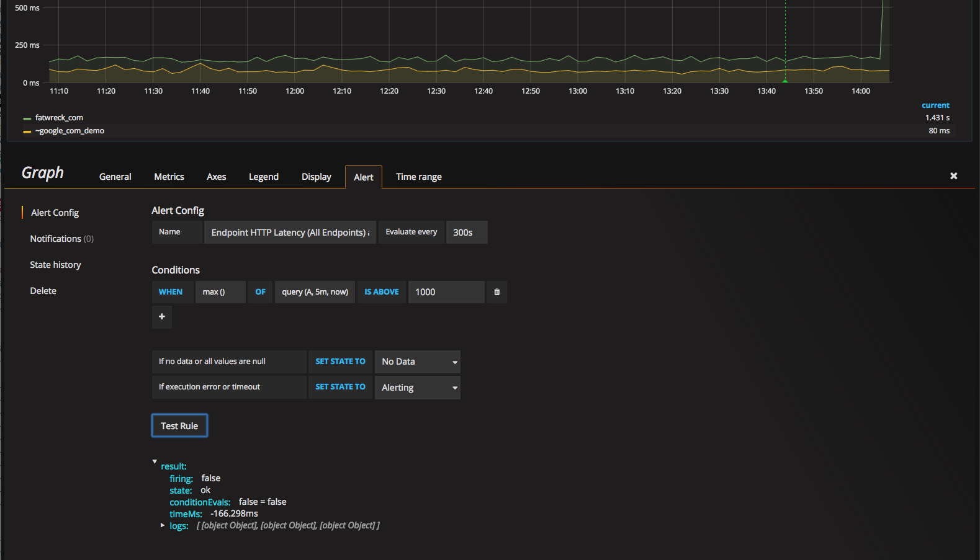The image size is (980, 560).
Task: Open the Time range tab
Action: (x=418, y=177)
